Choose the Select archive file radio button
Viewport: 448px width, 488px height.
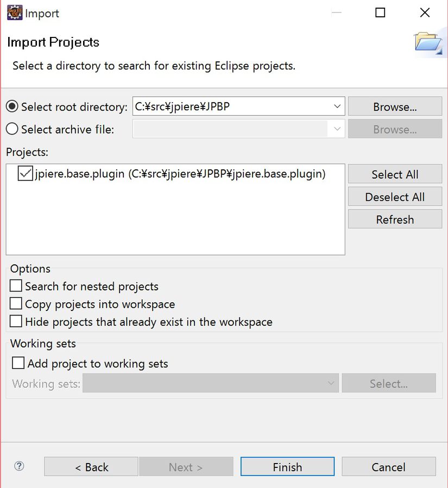point(12,129)
